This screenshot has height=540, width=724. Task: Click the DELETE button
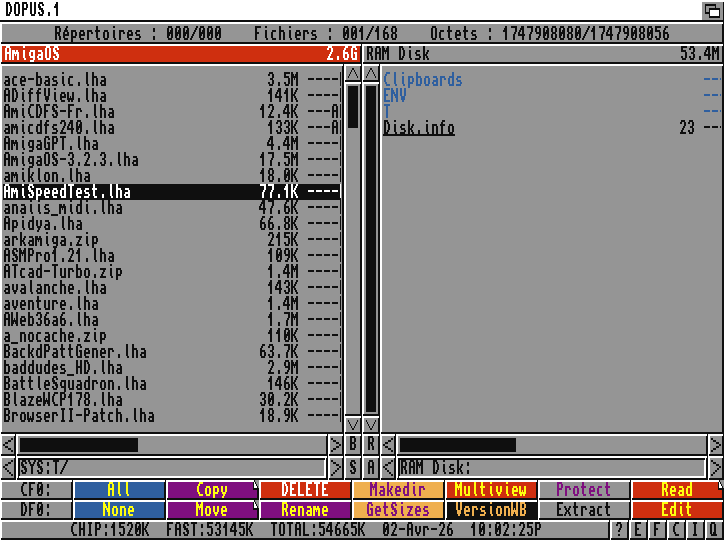pos(304,490)
